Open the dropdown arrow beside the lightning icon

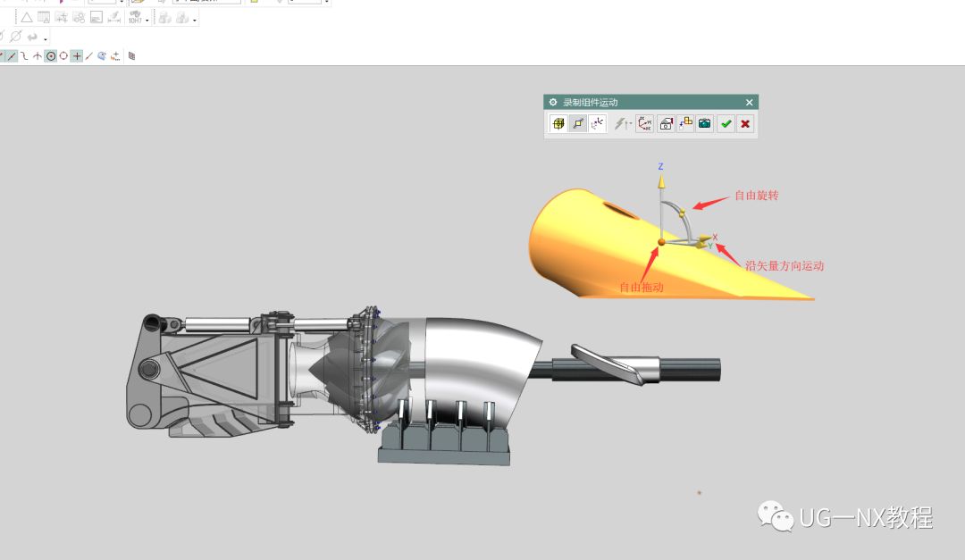click(630, 124)
